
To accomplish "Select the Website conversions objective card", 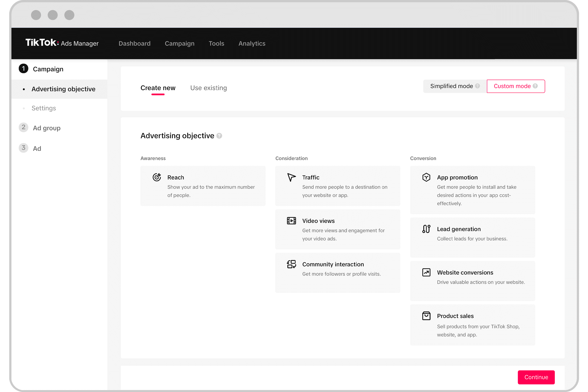I will [473, 281].
